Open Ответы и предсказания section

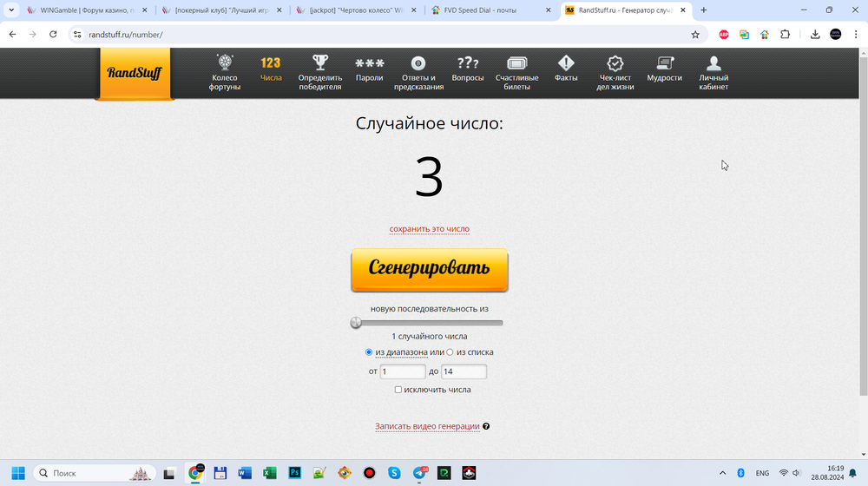pyautogui.click(x=418, y=73)
